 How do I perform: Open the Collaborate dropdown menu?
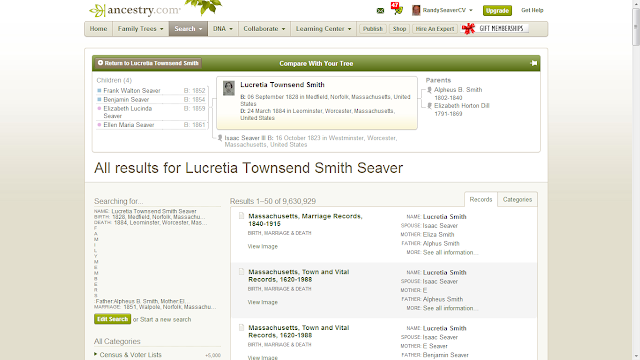point(264,29)
